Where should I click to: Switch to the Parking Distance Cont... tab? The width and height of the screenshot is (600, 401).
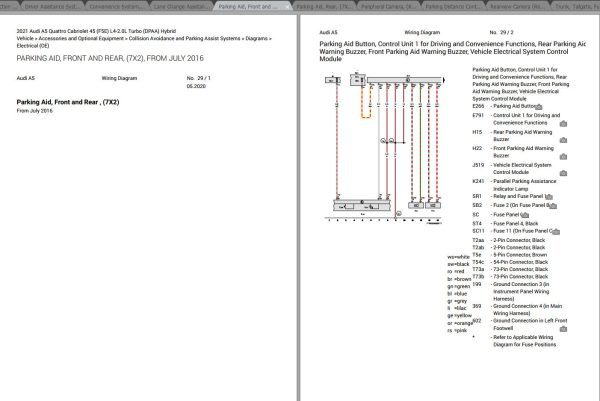[x=453, y=6]
